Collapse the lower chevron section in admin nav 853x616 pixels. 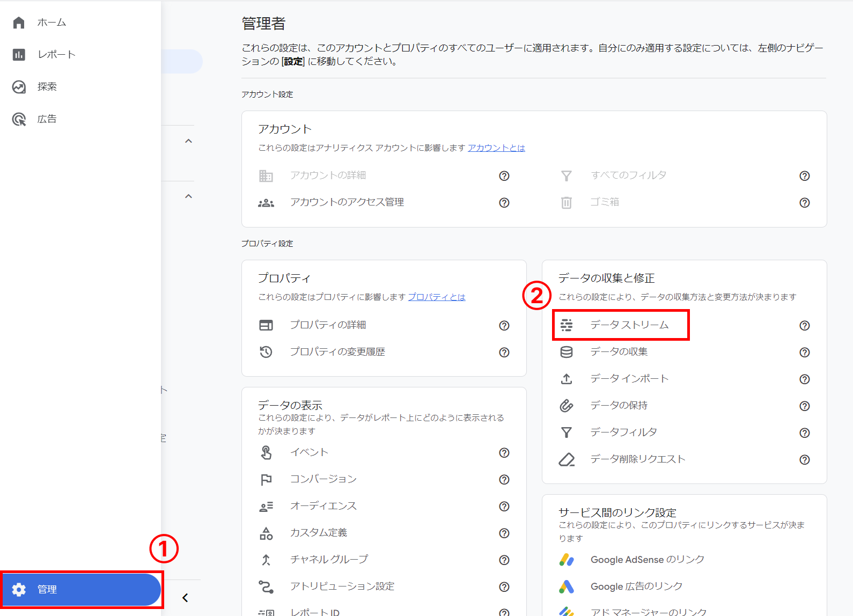pos(188,196)
